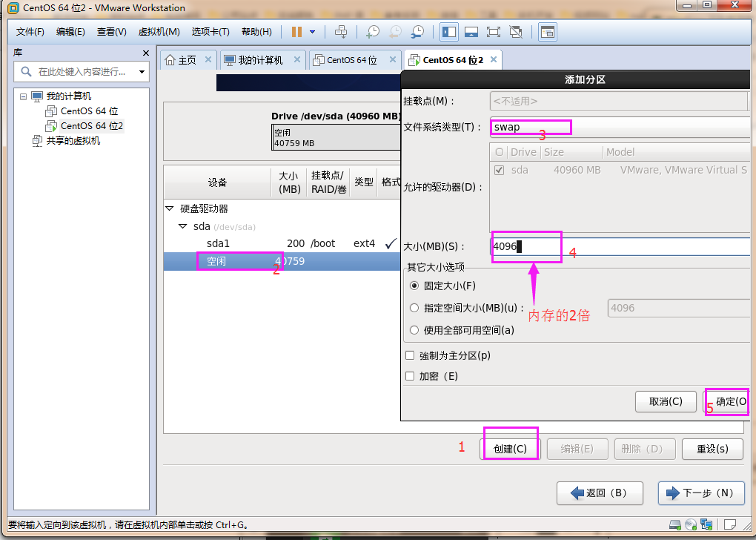Open the power options dropdown arrow
Viewport: 756px width, 540px height.
click(x=313, y=32)
